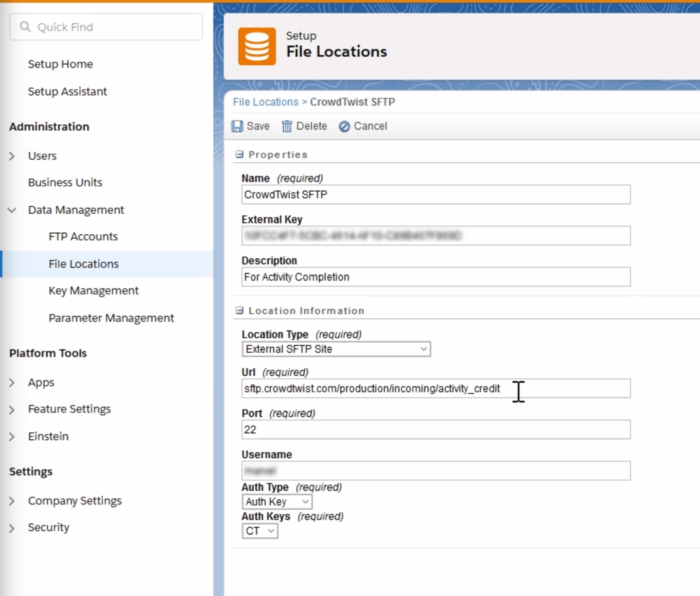Image resolution: width=700 pixels, height=596 pixels.
Task: Select File Locations in sidebar
Action: point(84,264)
